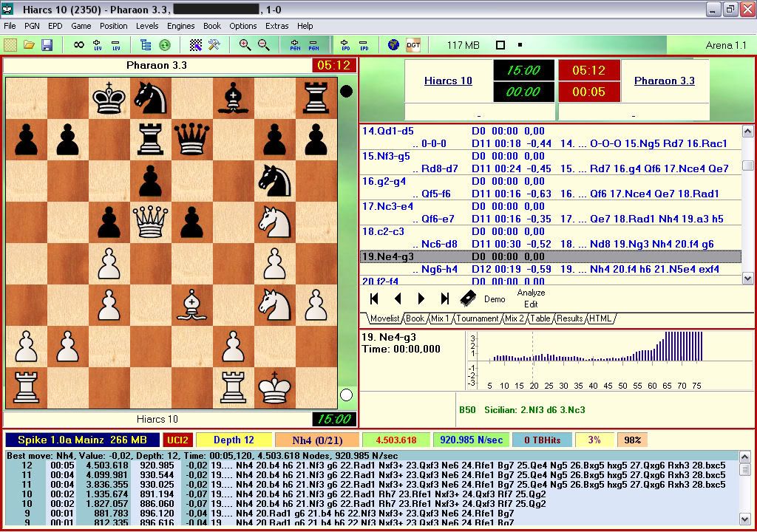This screenshot has width=757, height=532.
Task: Click the white queen on the chessboard
Action: click(x=151, y=222)
